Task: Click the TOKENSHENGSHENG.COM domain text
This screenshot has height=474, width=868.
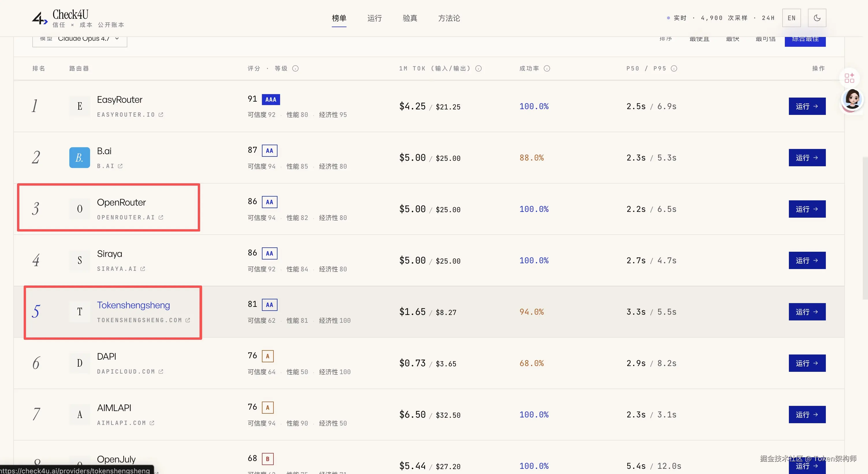Action: click(139, 320)
